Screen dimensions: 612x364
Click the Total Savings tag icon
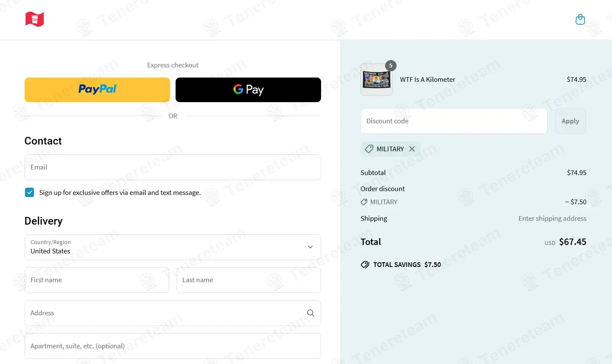pyautogui.click(x=365, y=265)
